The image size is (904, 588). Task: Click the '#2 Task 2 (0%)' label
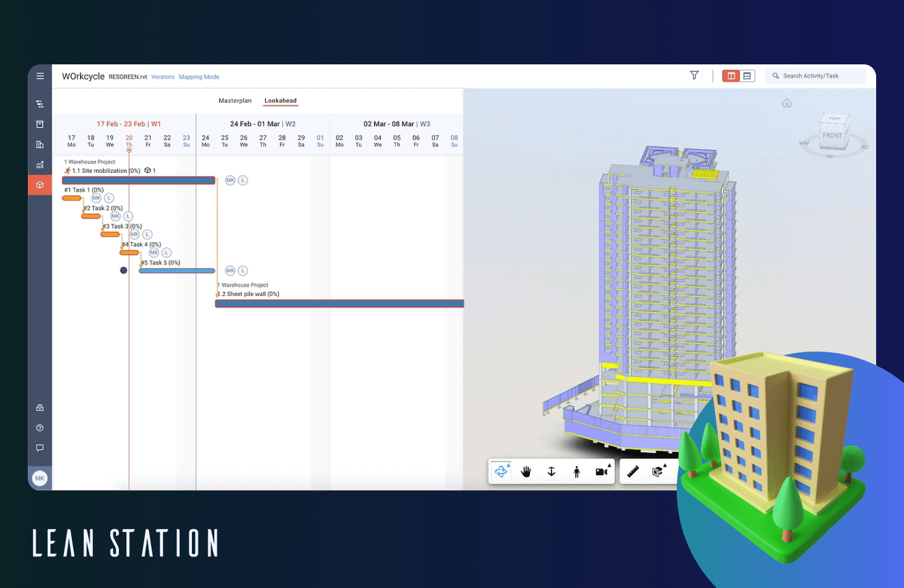103,208
